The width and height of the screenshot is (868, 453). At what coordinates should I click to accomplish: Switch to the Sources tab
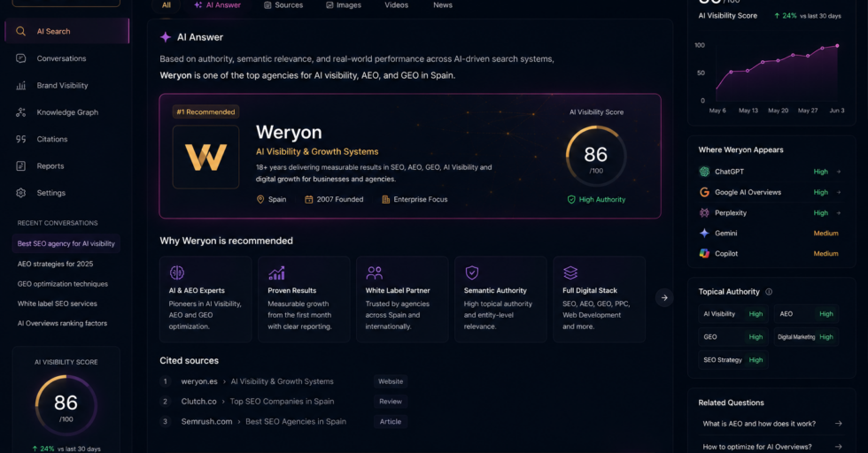283,5
